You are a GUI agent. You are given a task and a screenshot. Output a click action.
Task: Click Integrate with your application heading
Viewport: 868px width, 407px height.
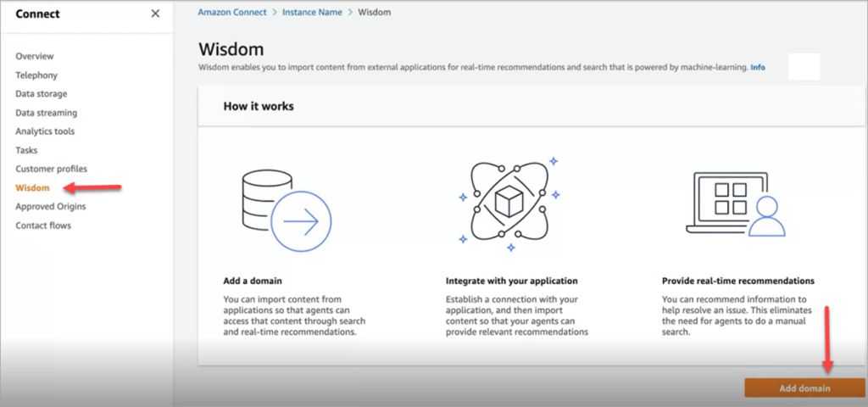click(511, 281)
